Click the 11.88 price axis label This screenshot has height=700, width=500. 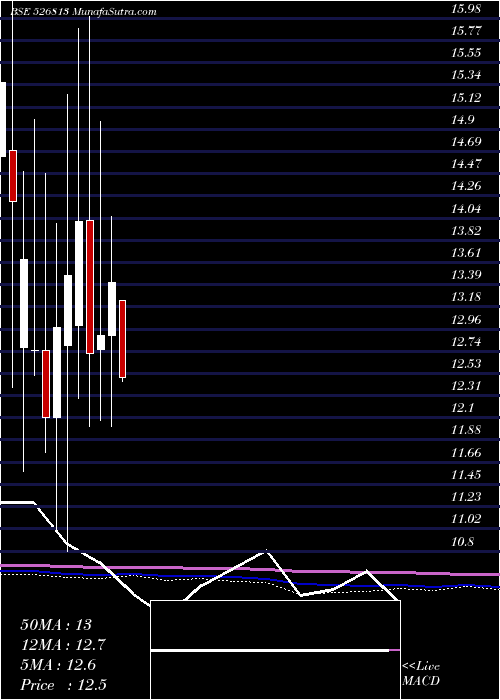[466, 430]
